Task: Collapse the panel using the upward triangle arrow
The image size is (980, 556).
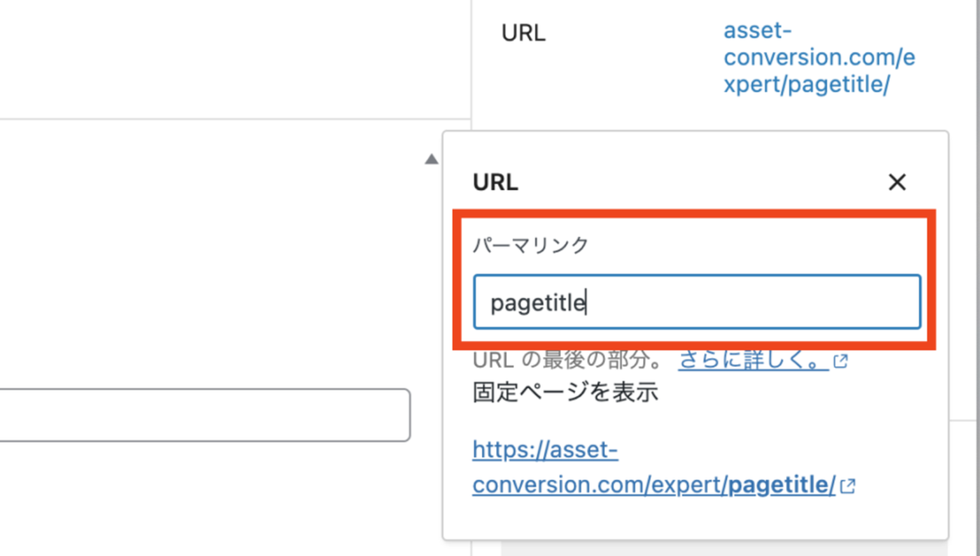Action: [432, 159]
